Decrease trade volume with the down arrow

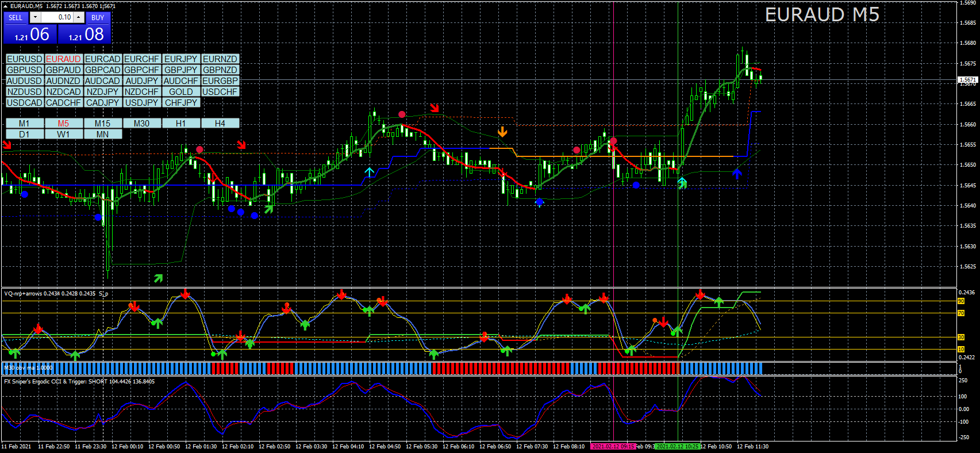pos(34,18)
